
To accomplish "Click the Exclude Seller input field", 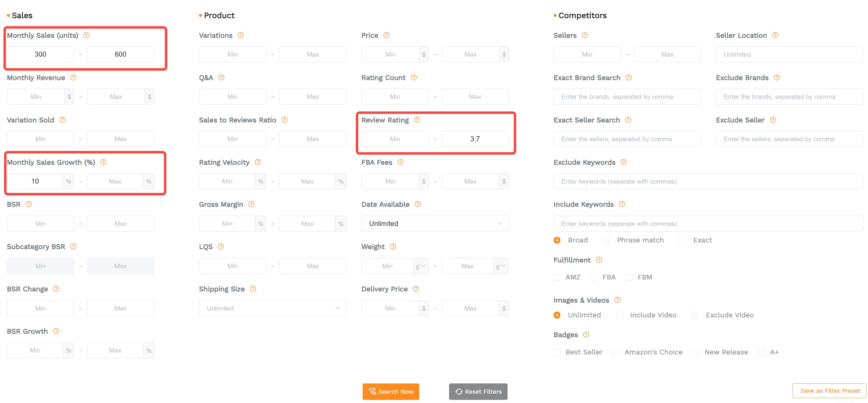I will point(790,139).
